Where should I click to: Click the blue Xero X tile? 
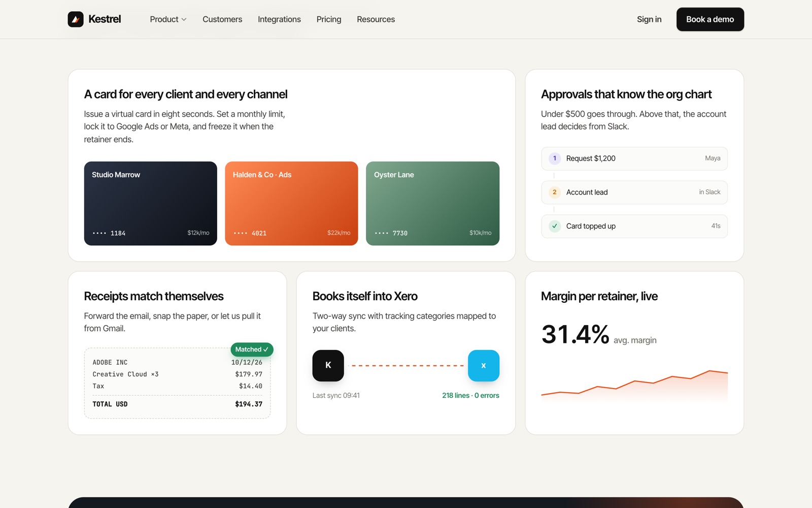coord(484,366)
